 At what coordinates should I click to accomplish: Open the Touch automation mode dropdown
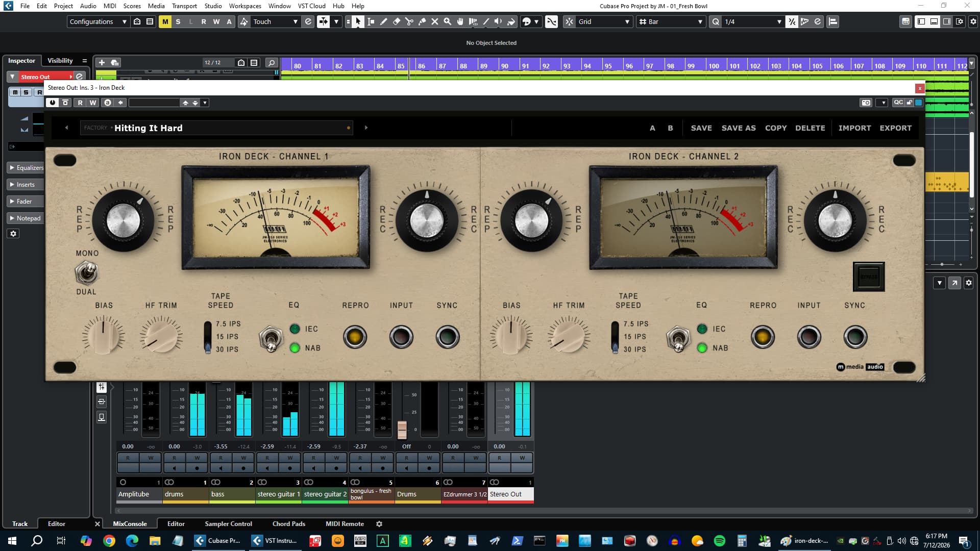(275, 21)
